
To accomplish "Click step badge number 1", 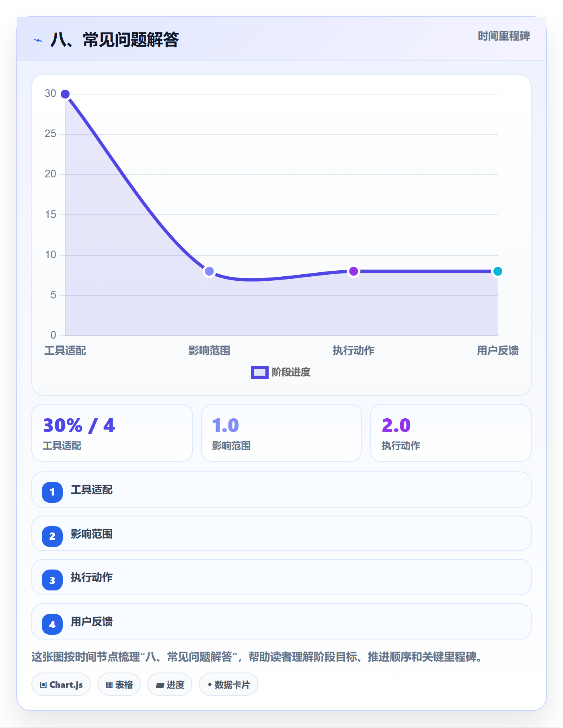I will 52,492.
